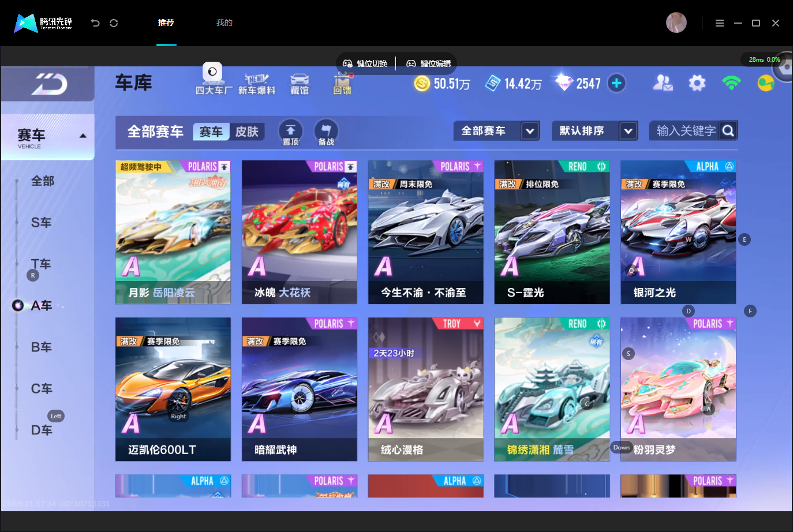Click the gold coin currency icon
The height and width of the screenshot is (532, 793).
click(422, 84)
